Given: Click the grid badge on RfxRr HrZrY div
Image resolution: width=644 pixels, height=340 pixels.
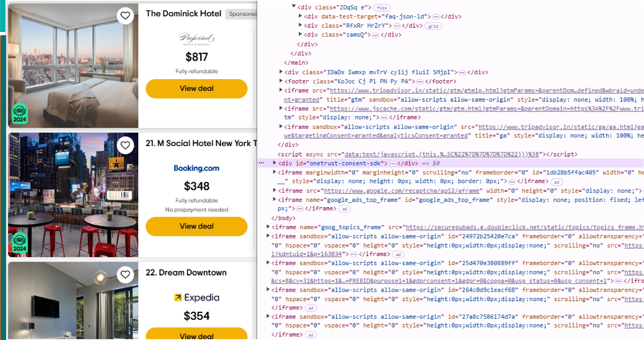Looking at the screenshot, I should pos(433,26).
